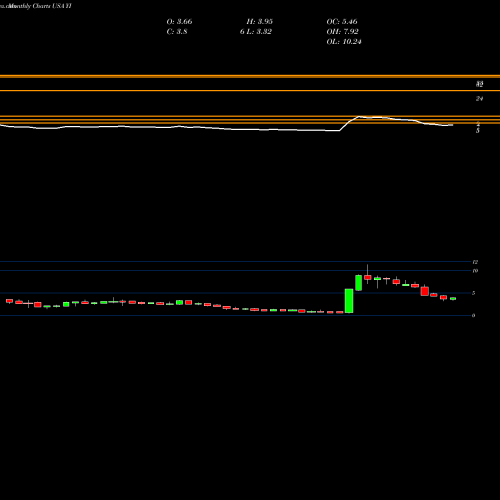The width and height of the screenshot is (500, 500).
Task: Click the "O: 3.66" open value
Action: (179, 22)
